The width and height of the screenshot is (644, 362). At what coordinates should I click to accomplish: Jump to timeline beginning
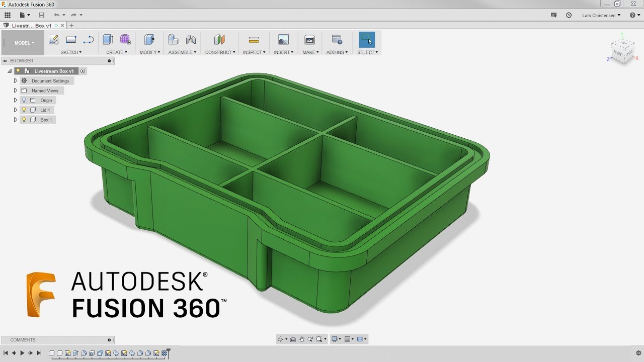click(x=6, y=353)
